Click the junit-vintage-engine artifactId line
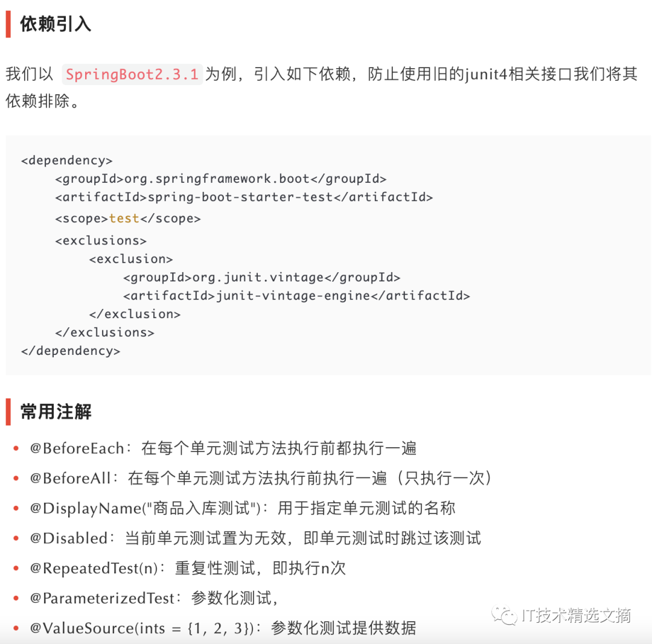 (x=296, y=296)
